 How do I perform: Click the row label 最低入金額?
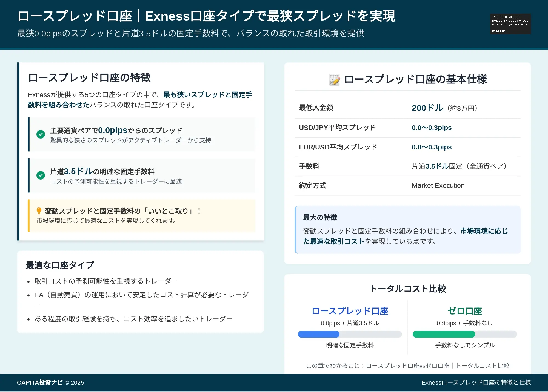(316, 108)
